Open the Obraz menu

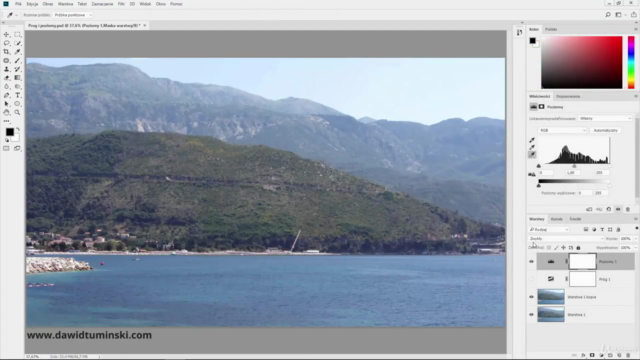coord(48,4)
